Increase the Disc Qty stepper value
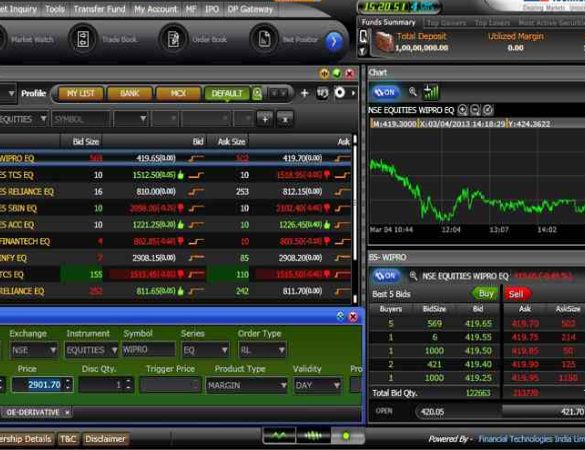 128,381
